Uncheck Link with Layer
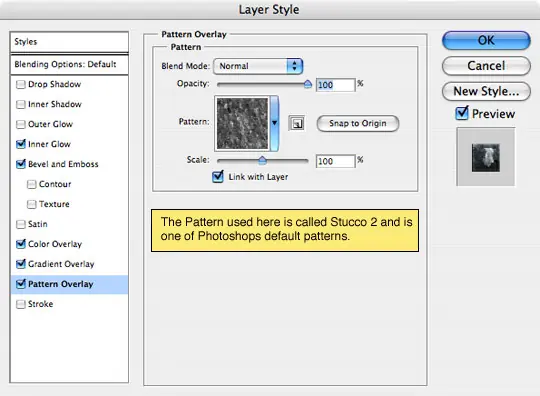Screen dimensions: 540x396 (x=218, y=177)
